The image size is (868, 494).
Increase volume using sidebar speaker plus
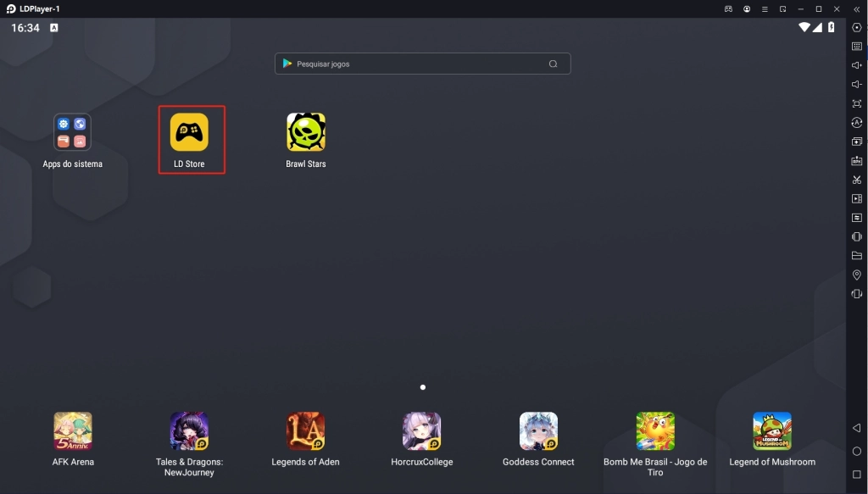(x=857, y=65)
